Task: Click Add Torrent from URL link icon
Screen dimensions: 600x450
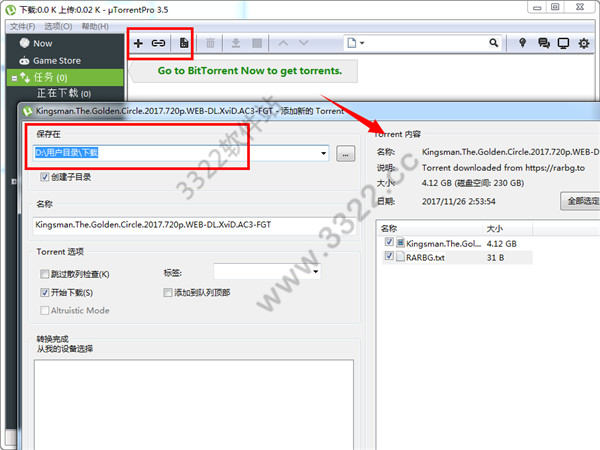Action: [158, 43]
